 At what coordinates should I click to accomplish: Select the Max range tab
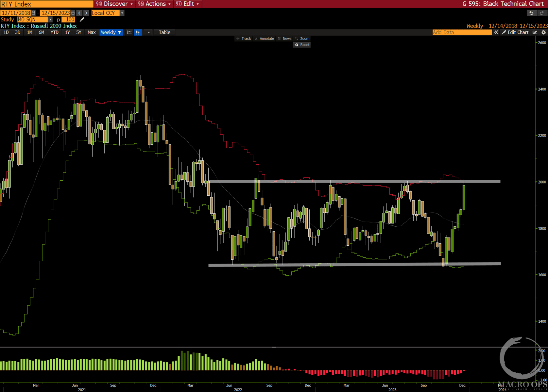tap(92, 32)
